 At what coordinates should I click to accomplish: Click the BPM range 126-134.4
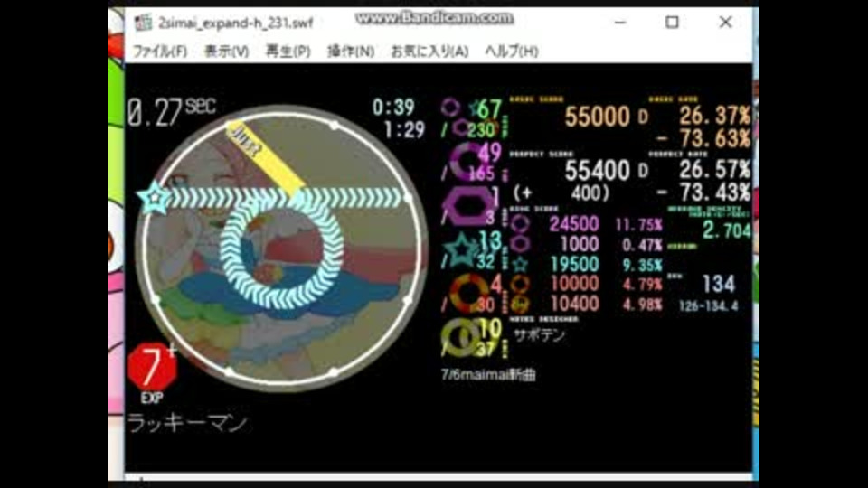point(709,306)
